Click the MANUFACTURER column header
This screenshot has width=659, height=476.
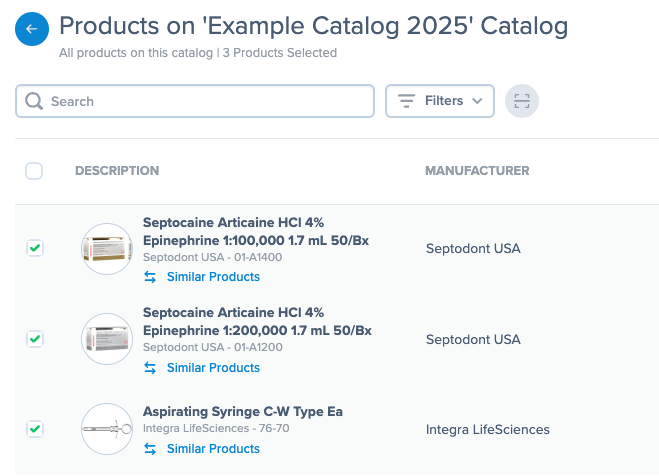tap(477, 171)
